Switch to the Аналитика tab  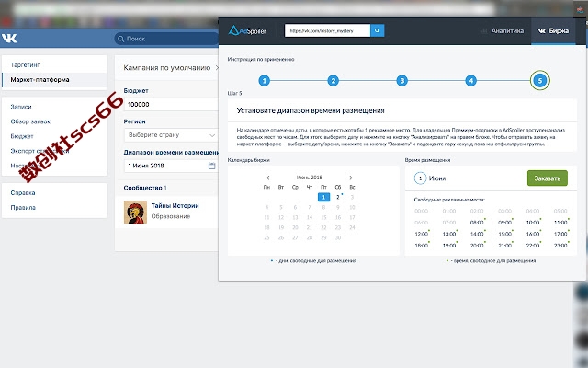pos(503,30)
